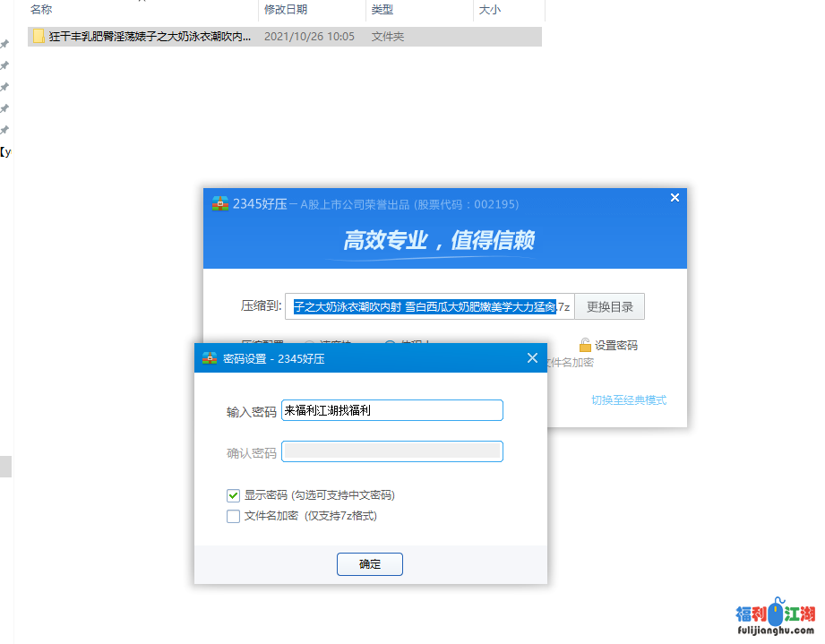Enable the 文件名加密 checkbox in password dialog

(234, 516)
